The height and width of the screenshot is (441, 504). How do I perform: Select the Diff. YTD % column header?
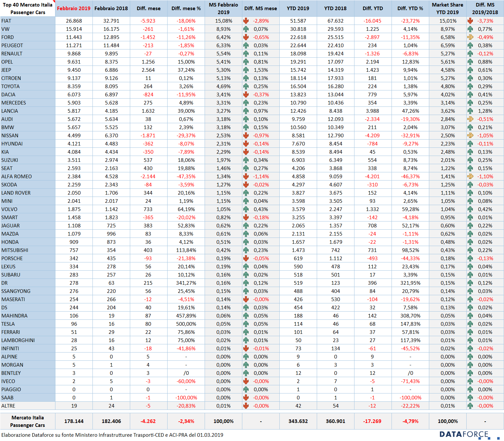pyautogui.click(x=410, y=9)
